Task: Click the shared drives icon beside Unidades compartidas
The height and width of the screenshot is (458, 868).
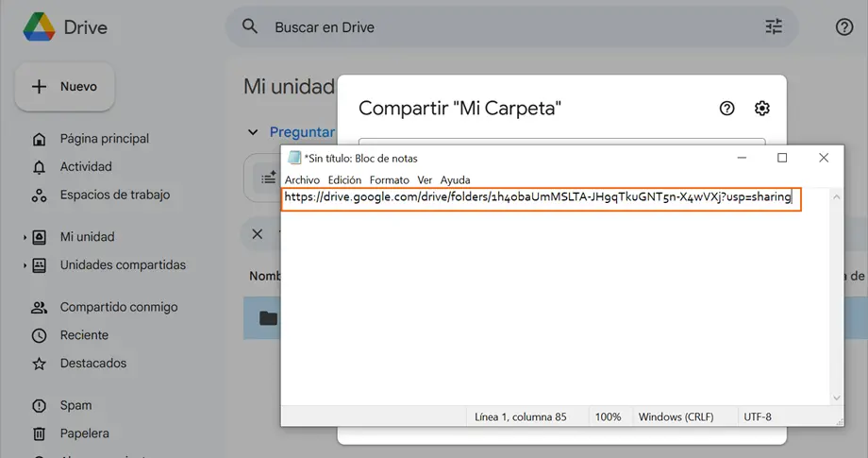Action: click(x=39, y=265)
